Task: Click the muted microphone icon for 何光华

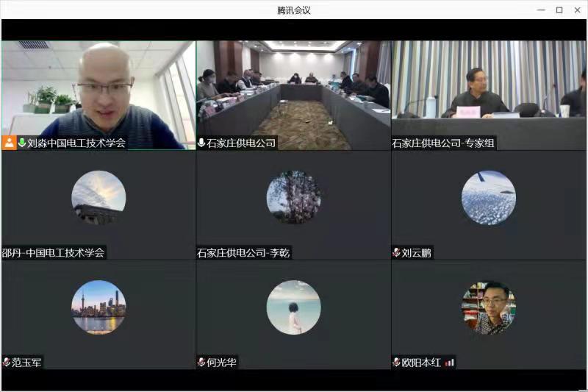Action: click(201, 362)
